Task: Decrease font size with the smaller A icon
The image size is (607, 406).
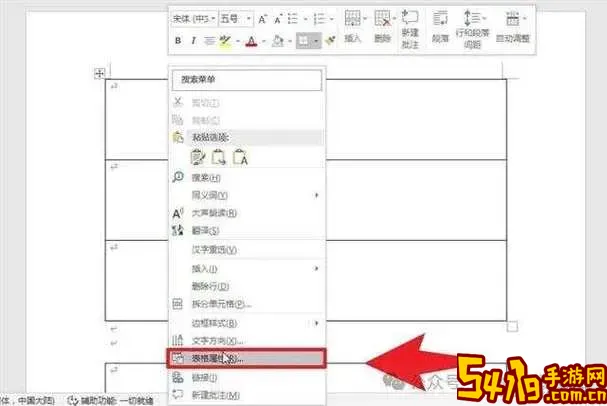Action: pos(278,19)
